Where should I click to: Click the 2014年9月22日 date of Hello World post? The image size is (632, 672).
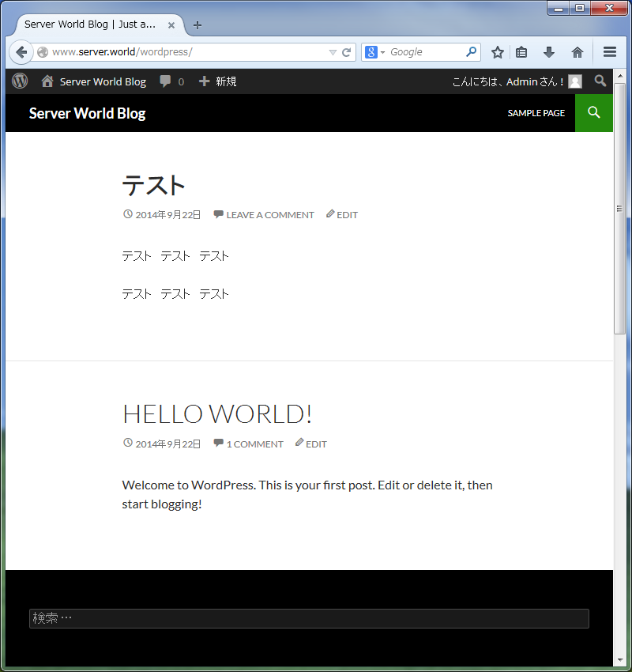167,444
